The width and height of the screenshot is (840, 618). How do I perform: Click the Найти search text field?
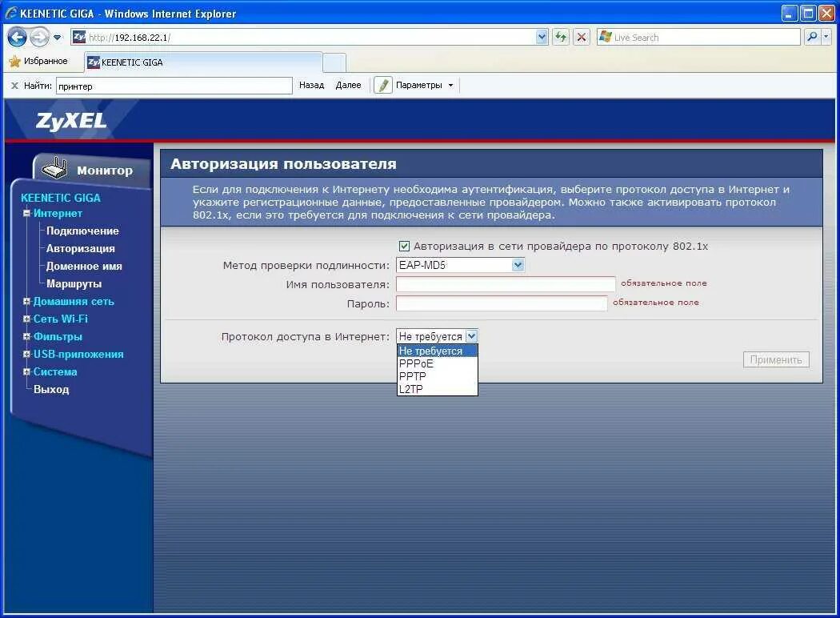[x=174, y=86]
